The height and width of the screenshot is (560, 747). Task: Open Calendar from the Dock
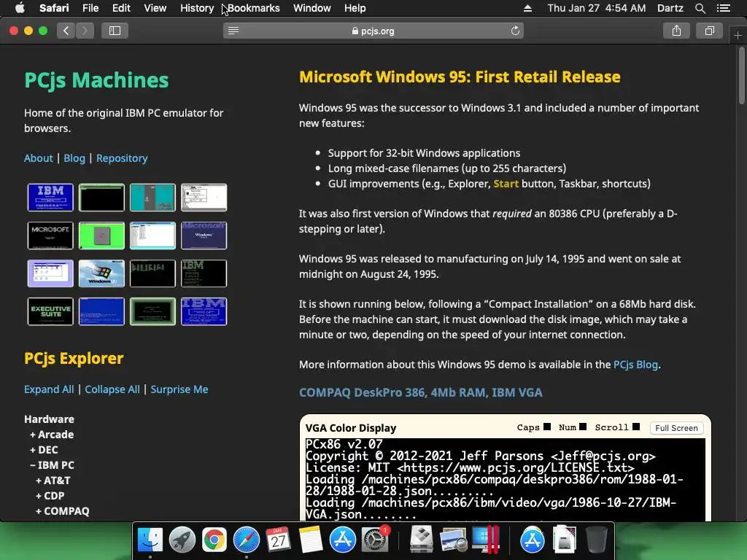coord(278,540)
